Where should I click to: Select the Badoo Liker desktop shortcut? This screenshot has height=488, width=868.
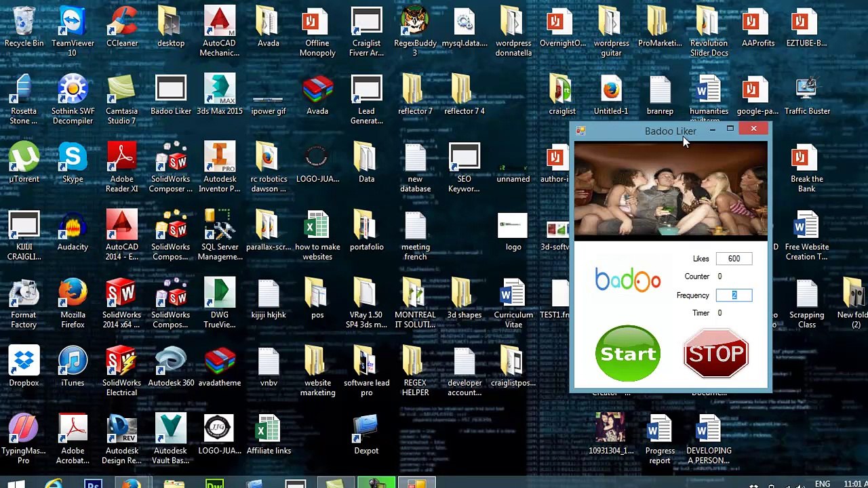(x=171, y=95)
